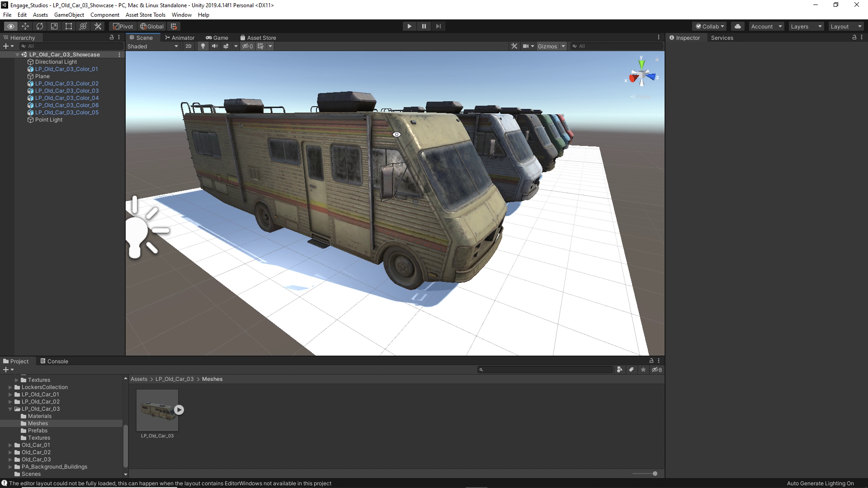The image size is (868, 488).
Task: Switch to the Services tab
Action: click(x=722, y=38)
